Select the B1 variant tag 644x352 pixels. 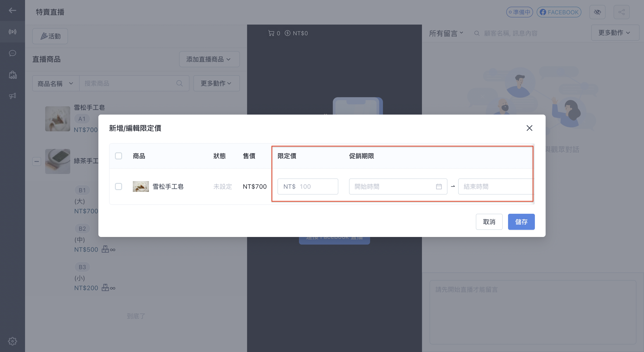pos(82,190)
